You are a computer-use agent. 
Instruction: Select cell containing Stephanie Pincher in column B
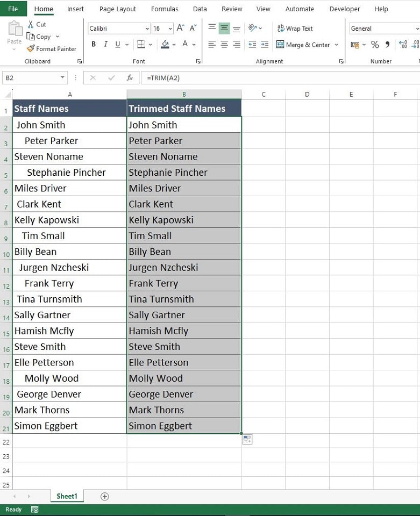click(x=184, y=173)
